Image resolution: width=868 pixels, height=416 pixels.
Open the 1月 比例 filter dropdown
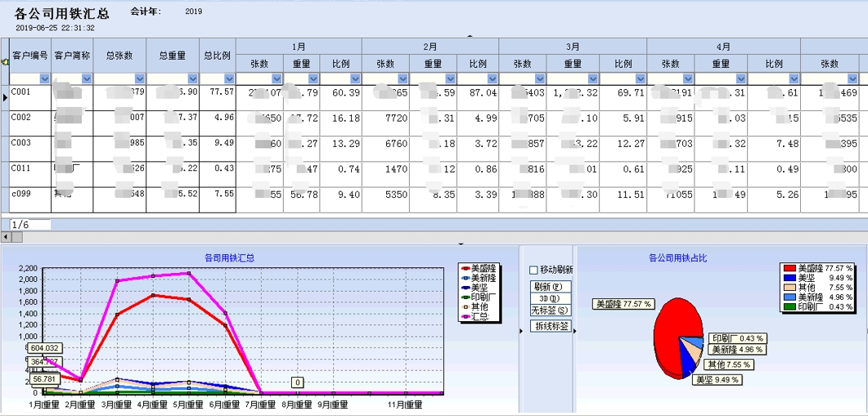point(355,79)
